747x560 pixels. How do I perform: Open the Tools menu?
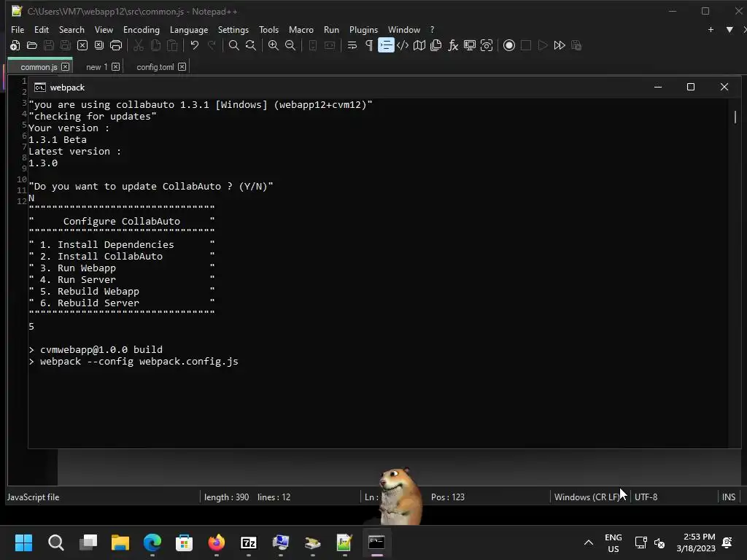(268, 29)
